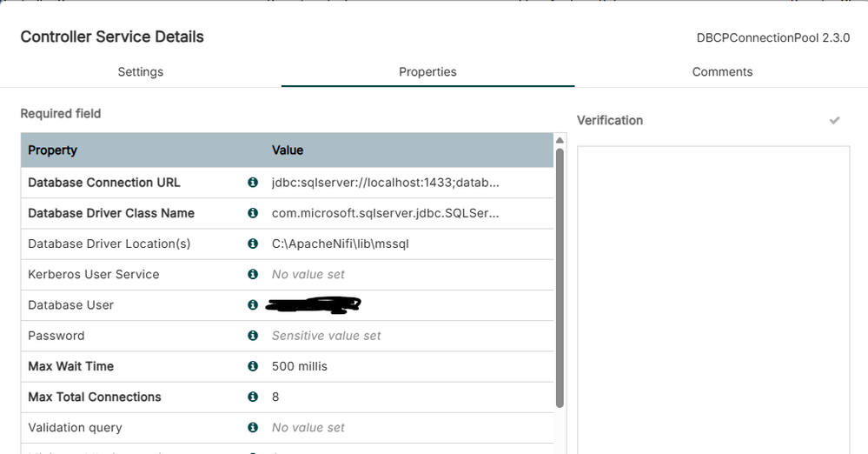868x454 pixels.
Task: Click info icon for Max Wait Time
Action: coord(253,366)
